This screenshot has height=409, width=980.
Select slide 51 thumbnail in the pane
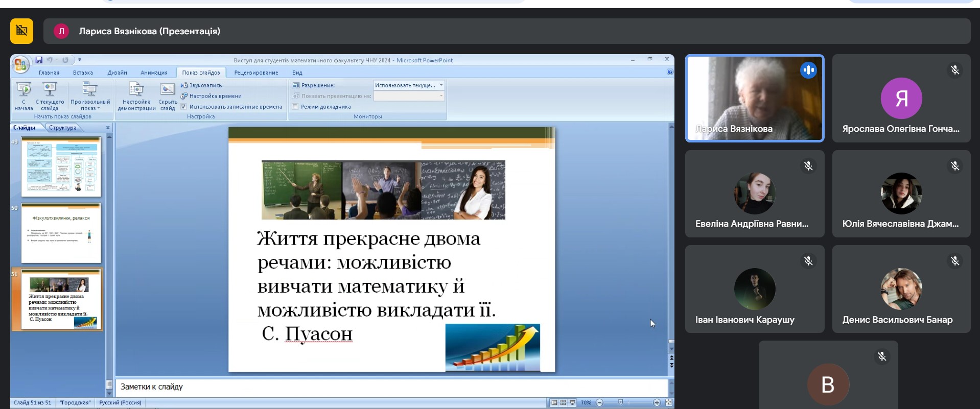(x=61, y=299)
